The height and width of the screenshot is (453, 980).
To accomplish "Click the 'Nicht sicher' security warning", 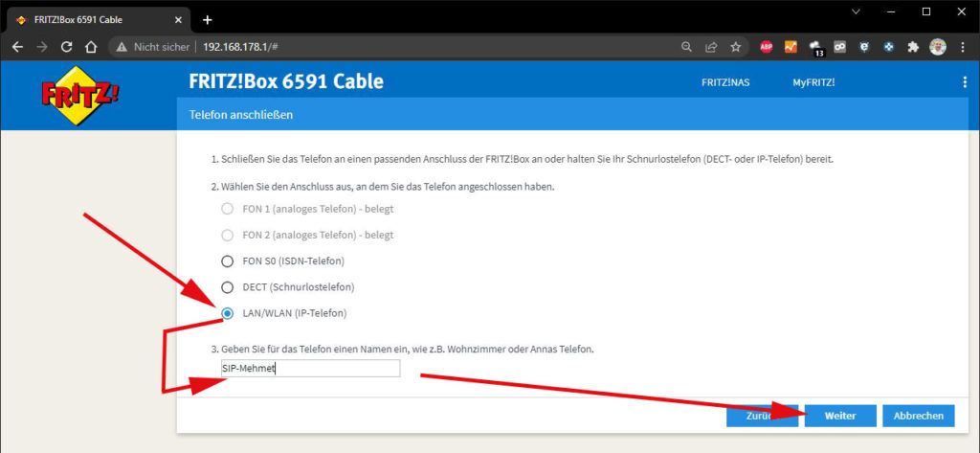I will coord(152,47).
